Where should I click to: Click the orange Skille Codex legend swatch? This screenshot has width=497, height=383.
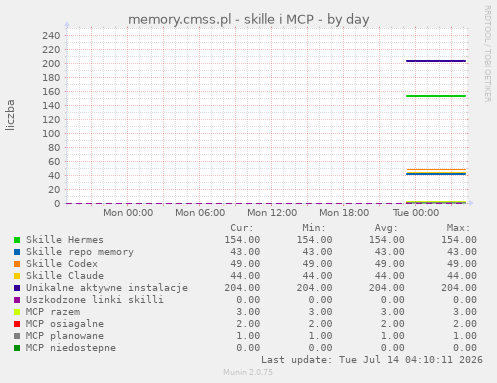click(x=17, y=264)
